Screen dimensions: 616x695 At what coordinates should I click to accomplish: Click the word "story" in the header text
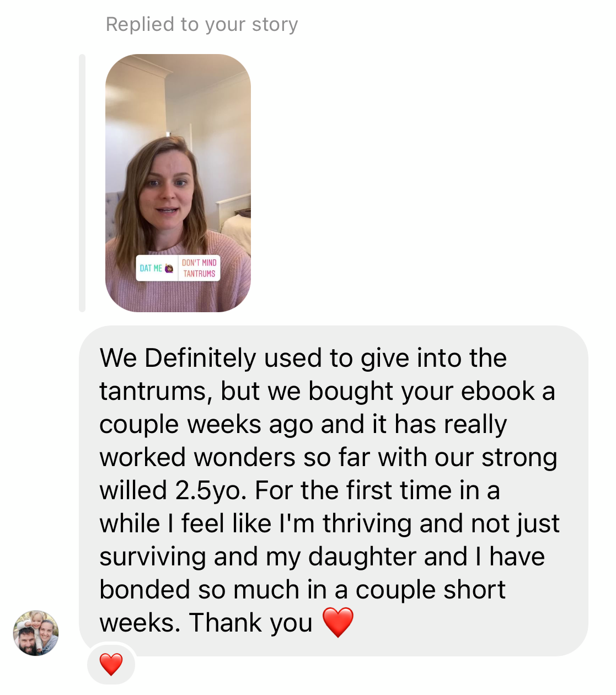click(x=275, y=25)
